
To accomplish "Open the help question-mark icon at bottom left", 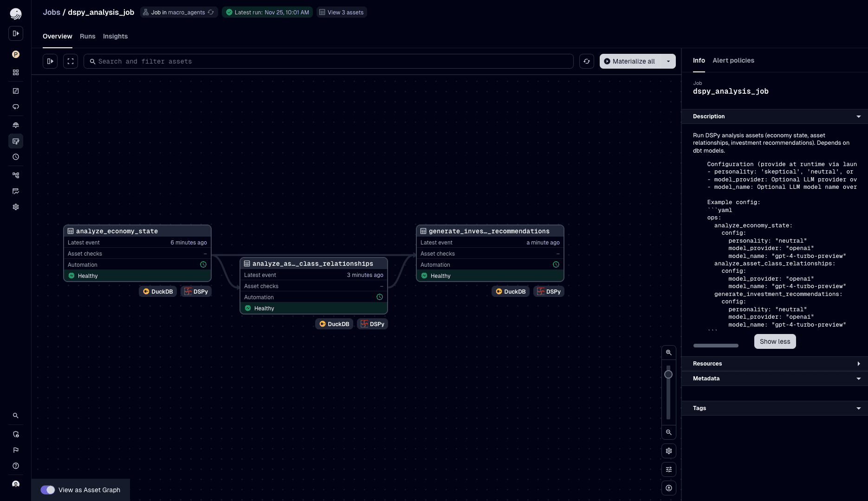I will 16,466.
